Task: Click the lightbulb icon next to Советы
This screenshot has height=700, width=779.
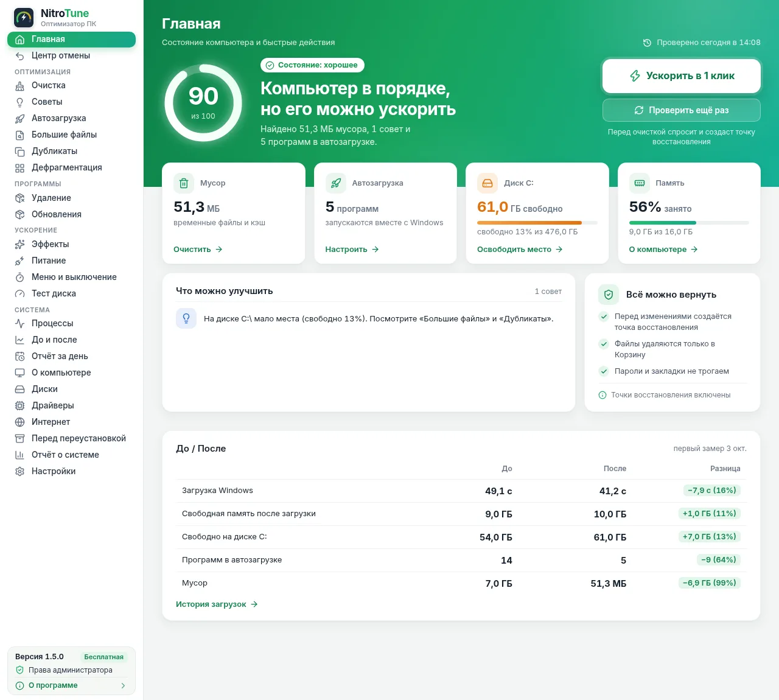Action: 19,102
